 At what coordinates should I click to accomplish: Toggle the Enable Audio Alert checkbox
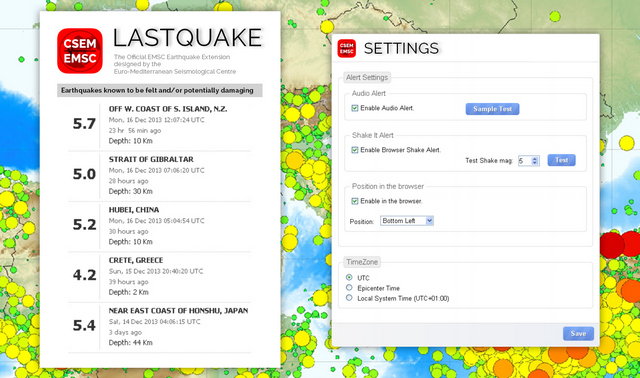click(x=355, y=108)
